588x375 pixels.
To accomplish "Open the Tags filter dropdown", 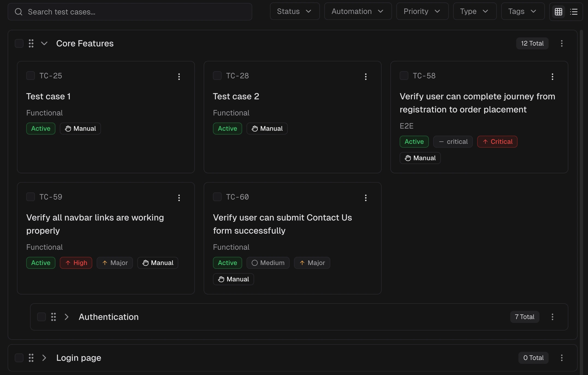I will [522, 11].
